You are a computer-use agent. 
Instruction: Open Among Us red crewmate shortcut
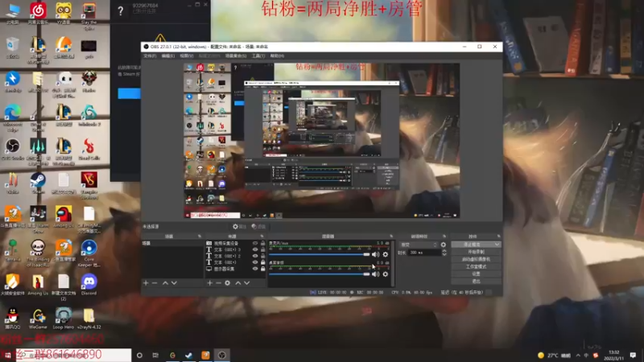[64, 216]
